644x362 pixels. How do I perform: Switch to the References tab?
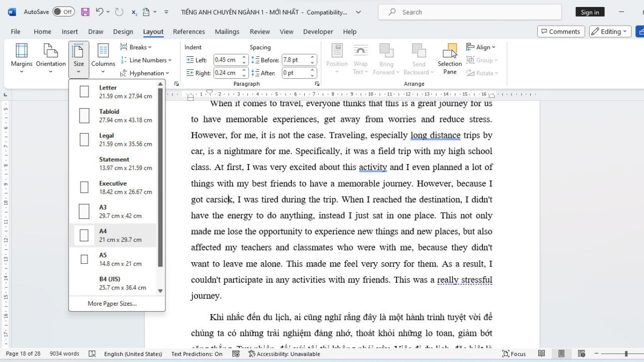pyautogui.click(x=189, y=32)
